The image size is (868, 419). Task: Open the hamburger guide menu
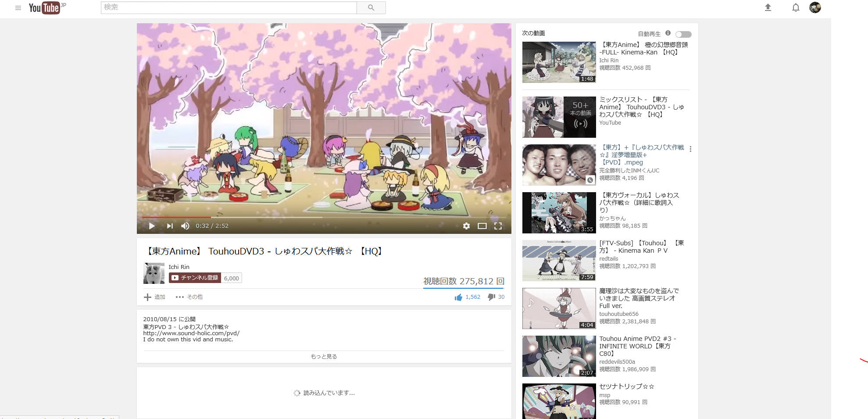tap(18, 7)
